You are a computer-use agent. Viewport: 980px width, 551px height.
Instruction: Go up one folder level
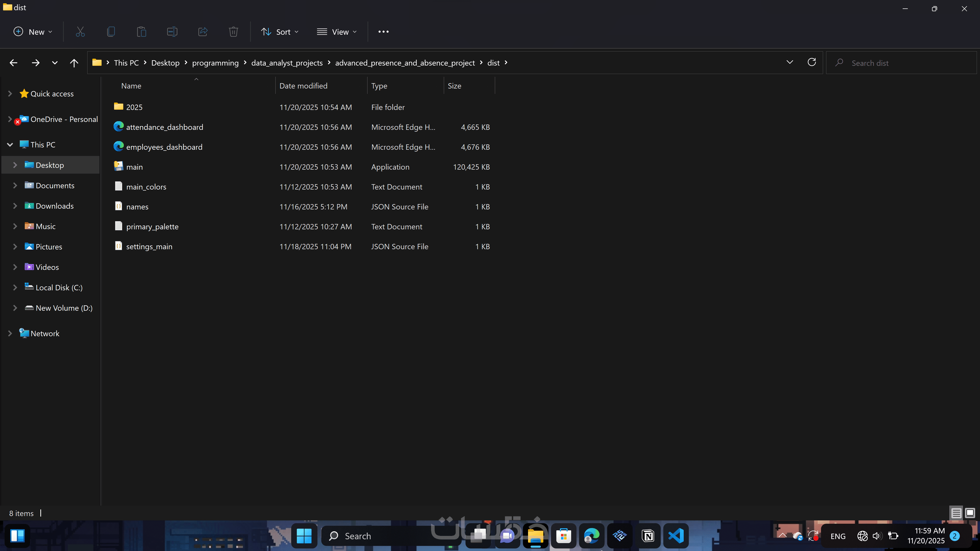[74, 63]
